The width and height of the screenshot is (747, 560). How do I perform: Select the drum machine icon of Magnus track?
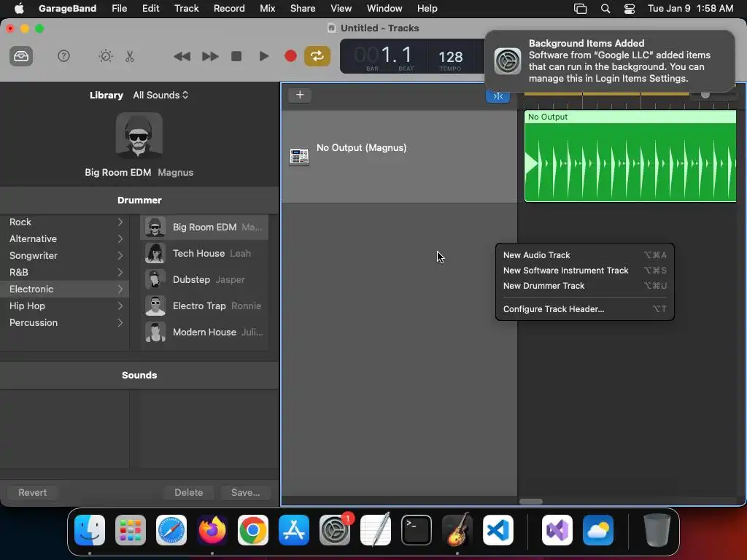click(x=299, y=157)
